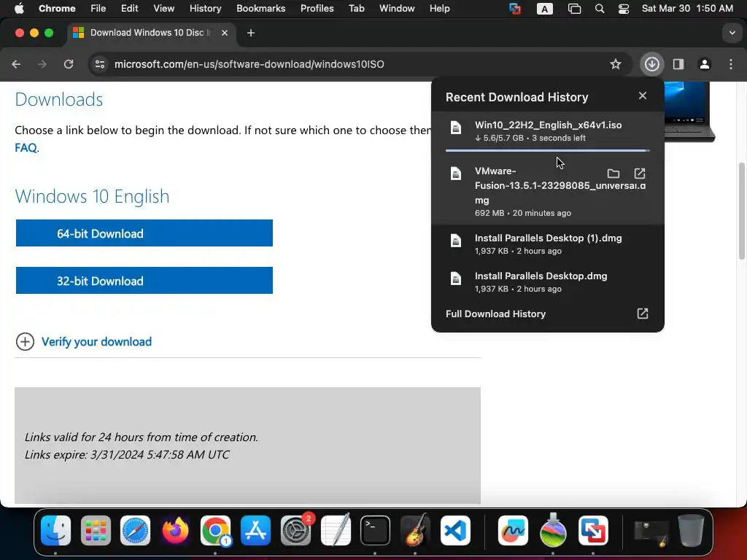Open Spotlight search in menu bar
The height and width of the screenshot is (560, 747).
point(600,9)
